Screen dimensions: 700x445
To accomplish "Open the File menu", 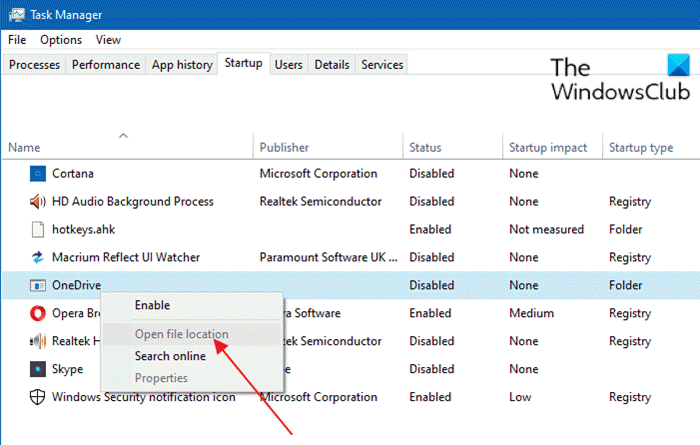I will coord(17,40).
